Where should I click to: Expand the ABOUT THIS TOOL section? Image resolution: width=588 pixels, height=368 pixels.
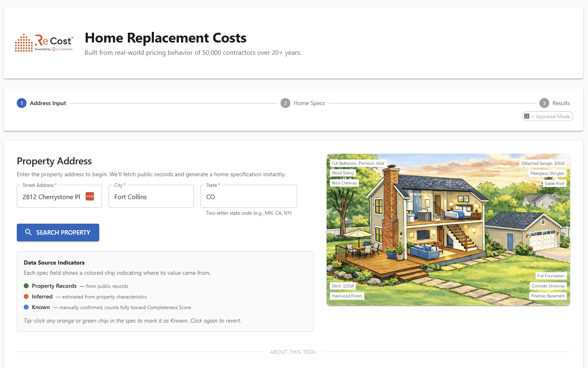(x=293, y=352)
